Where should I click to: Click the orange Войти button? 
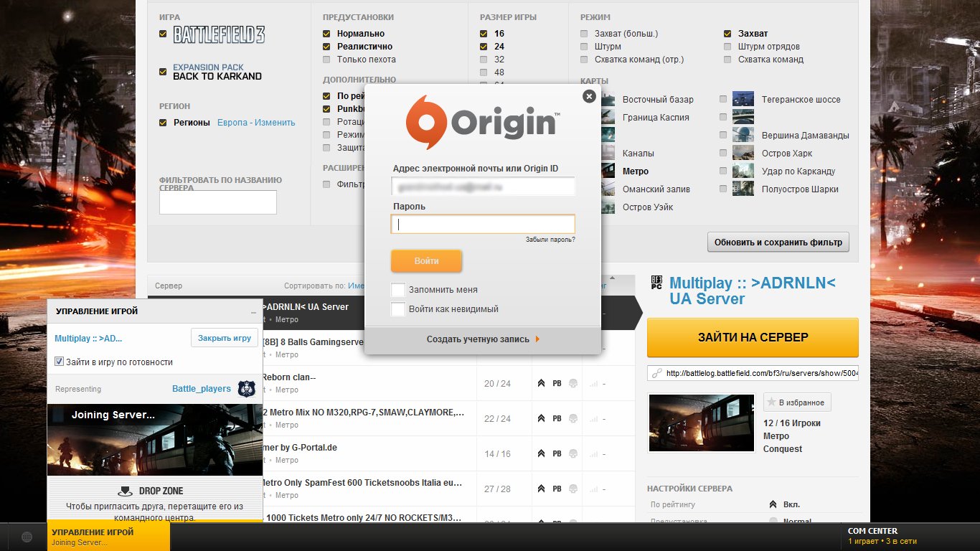pyautogui.click(x=426, y=260)
